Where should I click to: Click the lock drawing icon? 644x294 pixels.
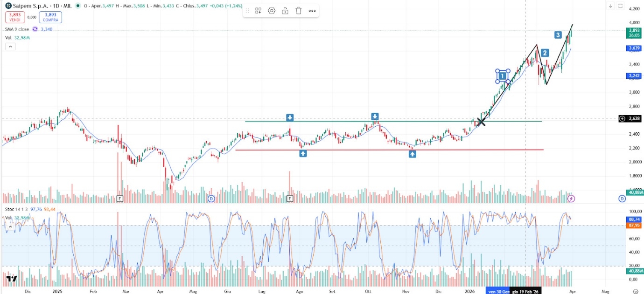pyautogui.click(x=285, y=11)
